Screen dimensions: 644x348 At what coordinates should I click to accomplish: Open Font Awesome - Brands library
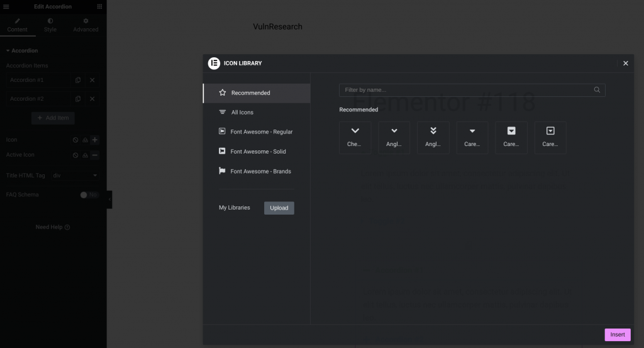pos(257,171)
